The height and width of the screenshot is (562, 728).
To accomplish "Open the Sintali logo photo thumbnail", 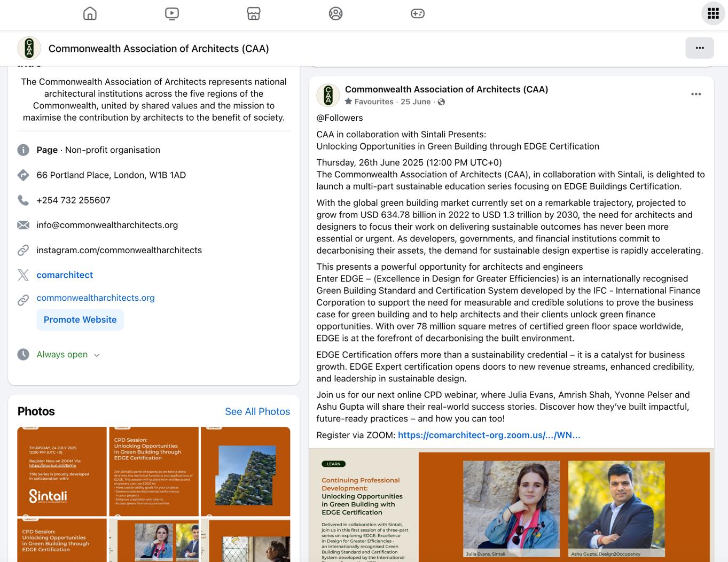I will click(x=62, y=471).
